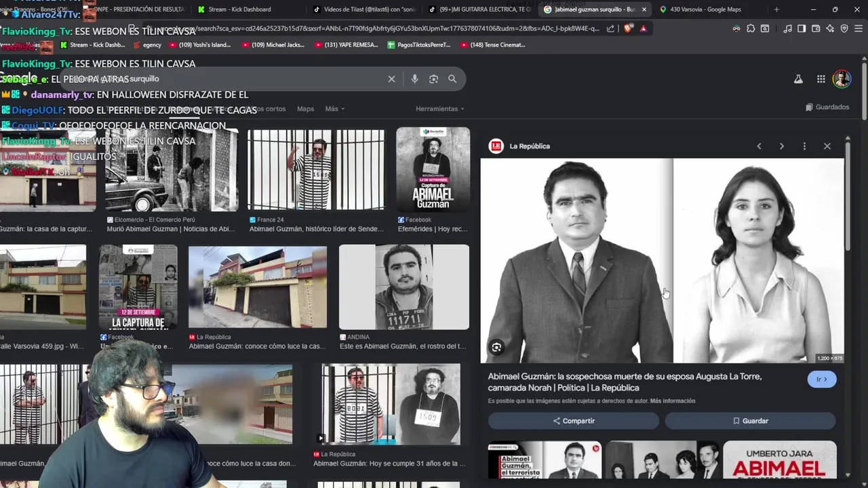The width and height of the screenshot is (868, 488).
Task: Open related 'Abimael Guzmán, el terrorista' thumbnail
Action: coord(545,460)
